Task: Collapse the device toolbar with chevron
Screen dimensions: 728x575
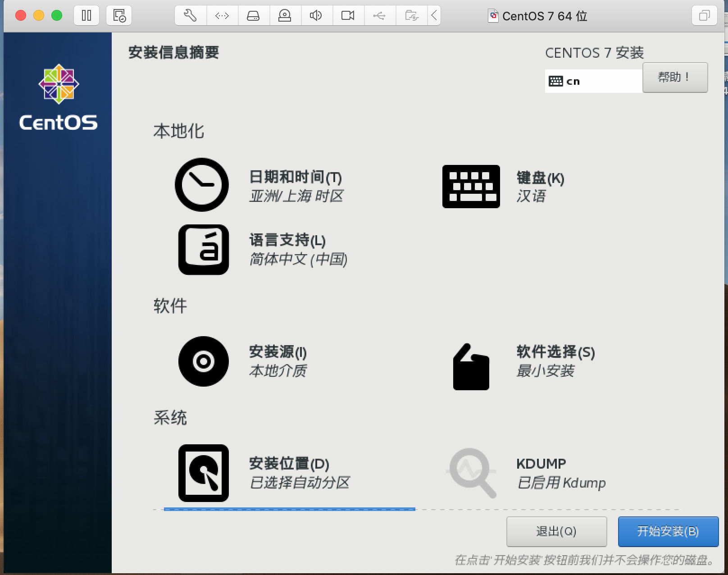Action: (434, 16)
